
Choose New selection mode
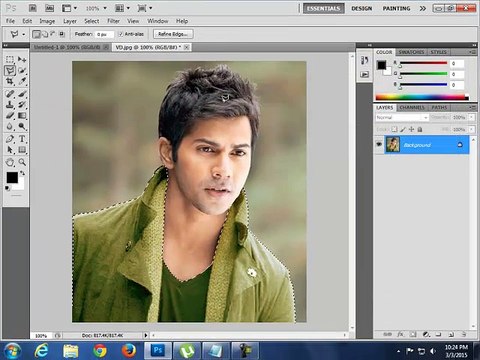(36, 34)
